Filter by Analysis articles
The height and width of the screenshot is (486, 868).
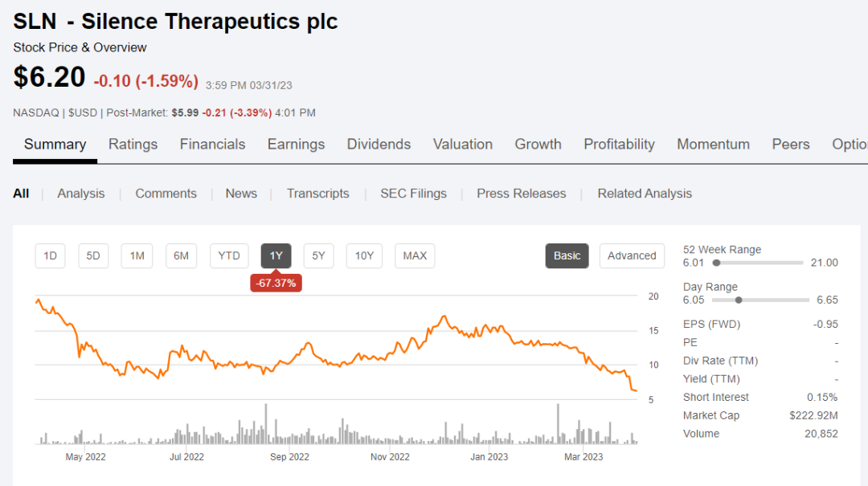click(x=81, y=194)
